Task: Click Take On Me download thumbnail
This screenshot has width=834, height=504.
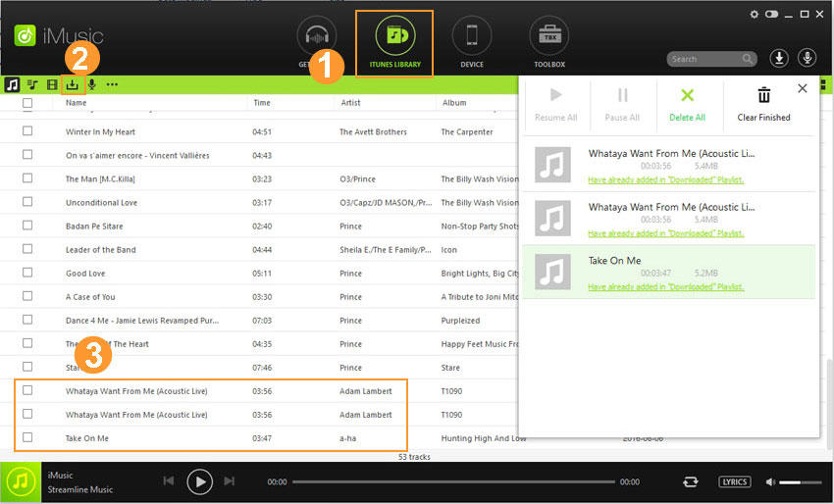Action: 552,272
